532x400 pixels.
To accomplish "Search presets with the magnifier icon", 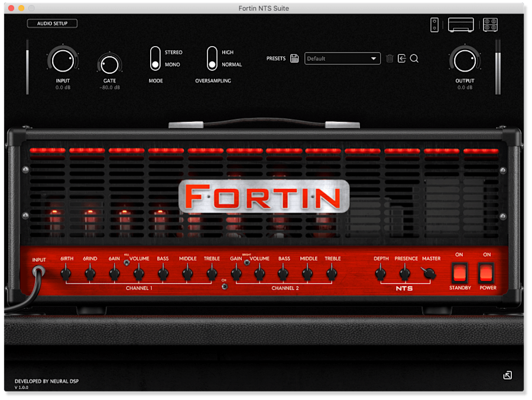I will (414, 58).
